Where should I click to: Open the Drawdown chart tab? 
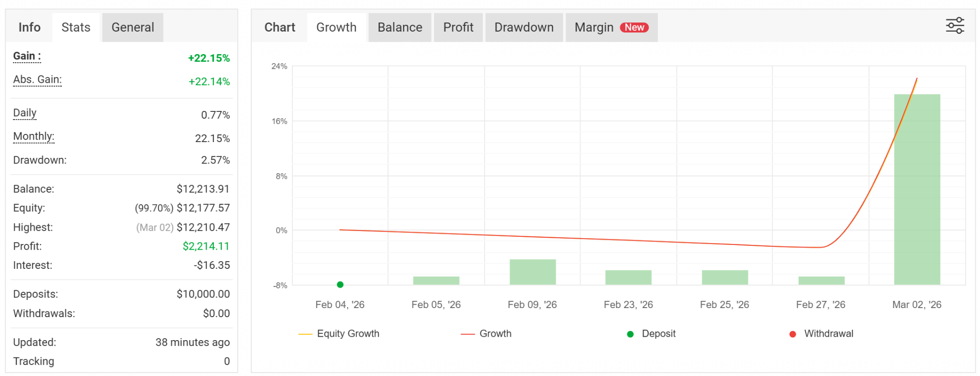coord(523,28)
